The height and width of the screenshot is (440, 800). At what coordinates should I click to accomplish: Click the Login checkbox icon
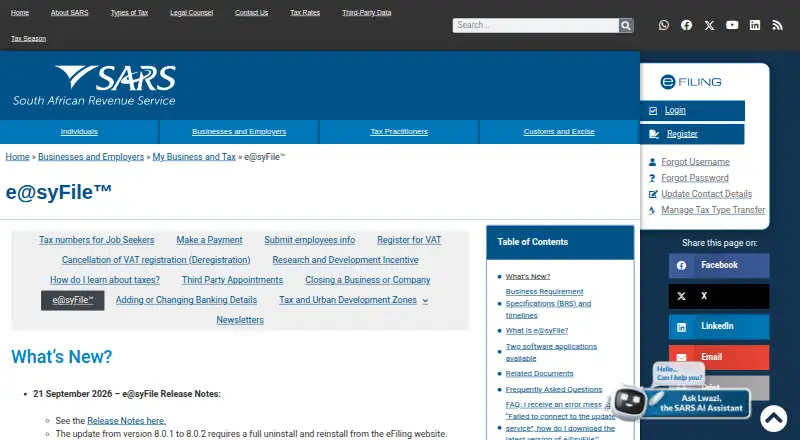tap(653, 111)
